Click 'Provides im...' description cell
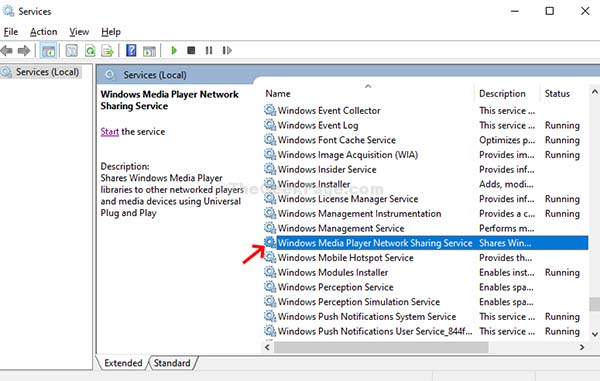Screen dimensions: 600x381 (507, 155)
